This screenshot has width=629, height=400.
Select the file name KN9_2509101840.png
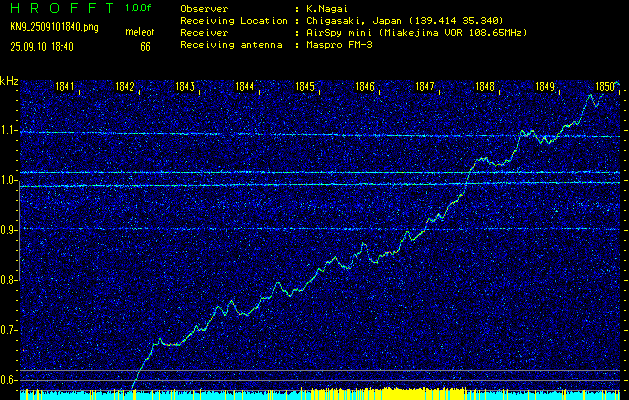pos(54,27)
